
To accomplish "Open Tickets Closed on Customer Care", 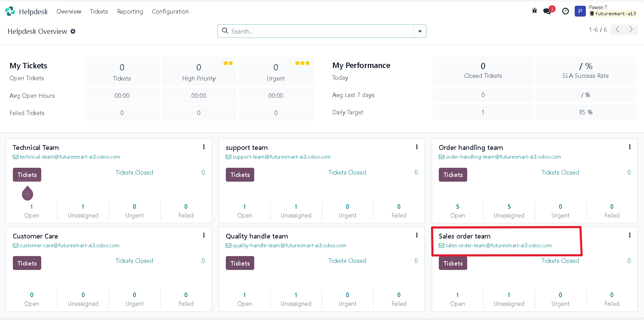I will [134, 261].
